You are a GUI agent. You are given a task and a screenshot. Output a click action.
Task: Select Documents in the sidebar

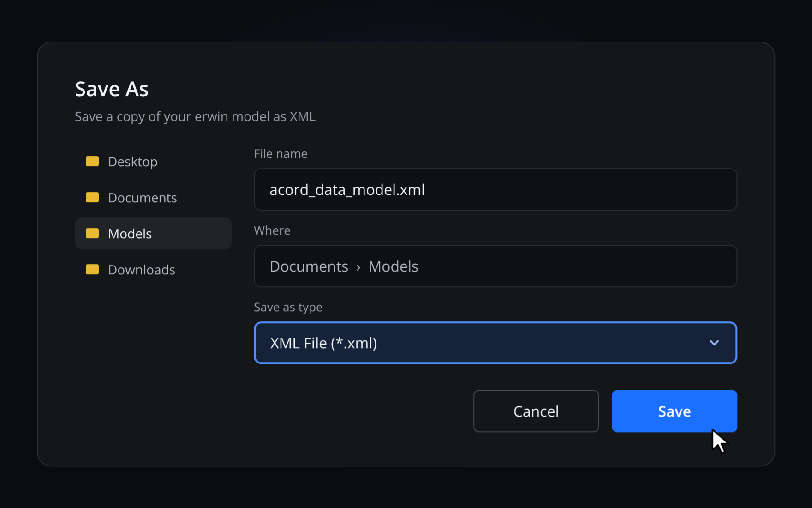[x=153, y=198]
